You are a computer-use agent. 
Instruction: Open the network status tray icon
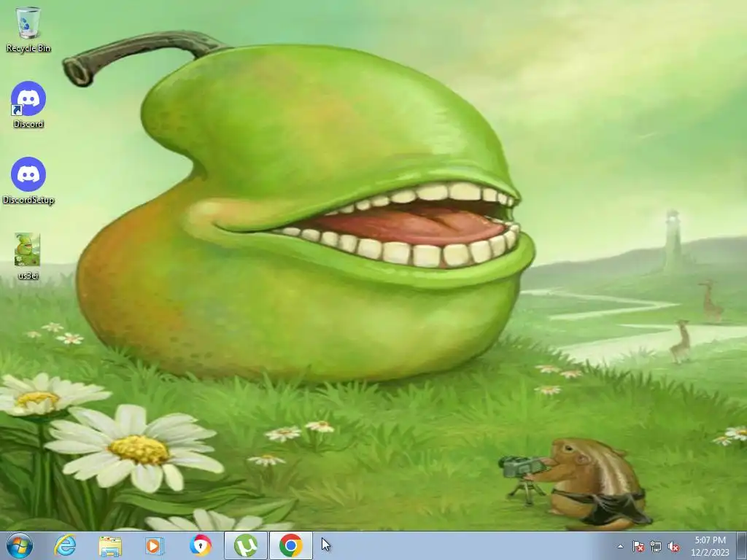(656, 546)
